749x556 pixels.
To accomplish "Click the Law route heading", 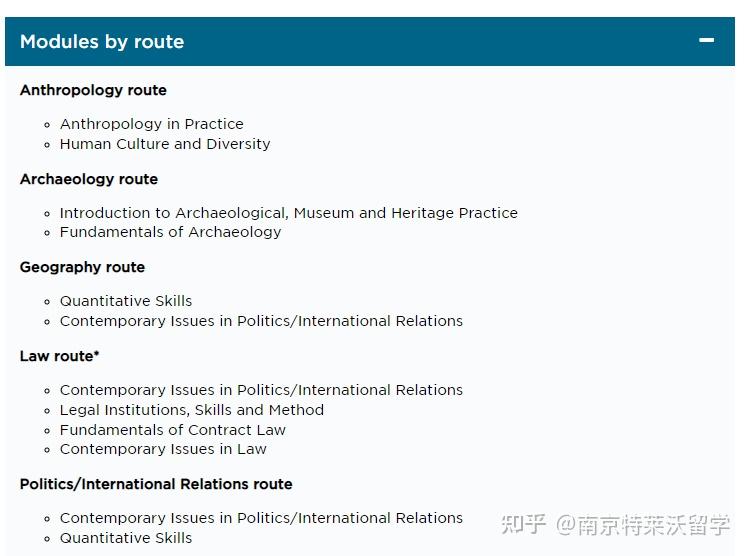I will [x=59, y=356].
